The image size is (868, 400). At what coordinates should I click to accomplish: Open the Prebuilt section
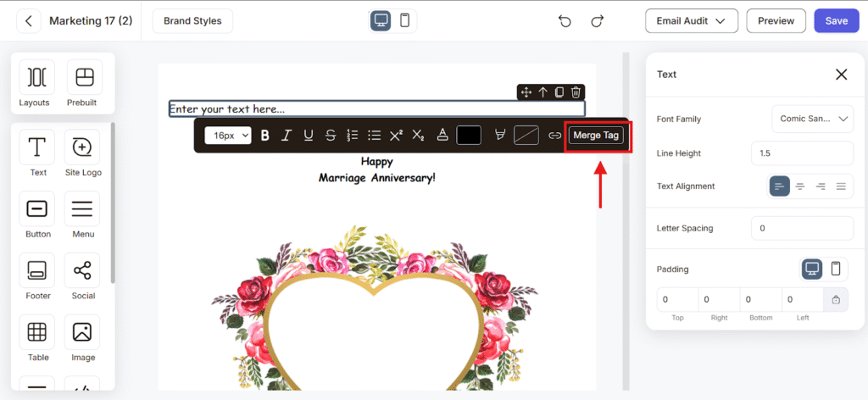[x=84, y=84]
